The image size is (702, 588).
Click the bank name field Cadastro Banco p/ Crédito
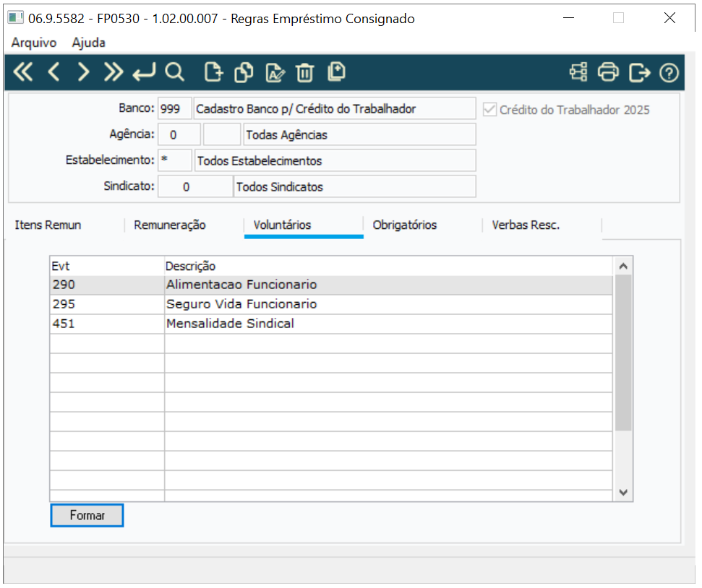(335, 109)
